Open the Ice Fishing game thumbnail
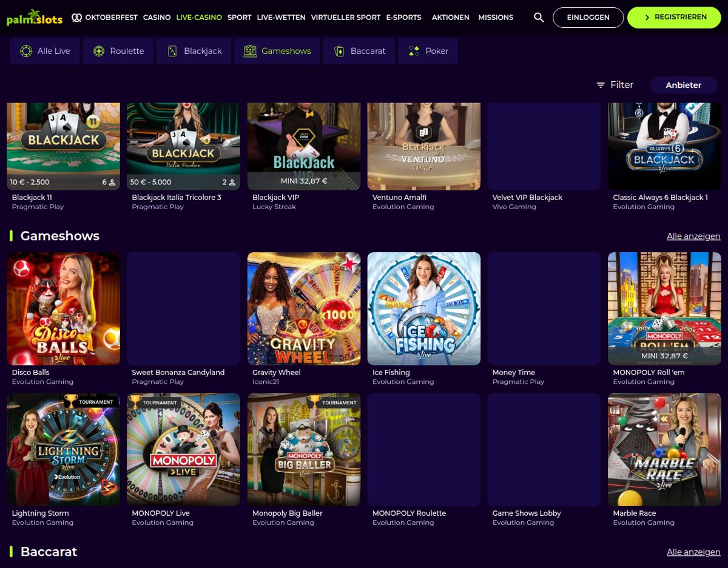 tap(424, 309)
